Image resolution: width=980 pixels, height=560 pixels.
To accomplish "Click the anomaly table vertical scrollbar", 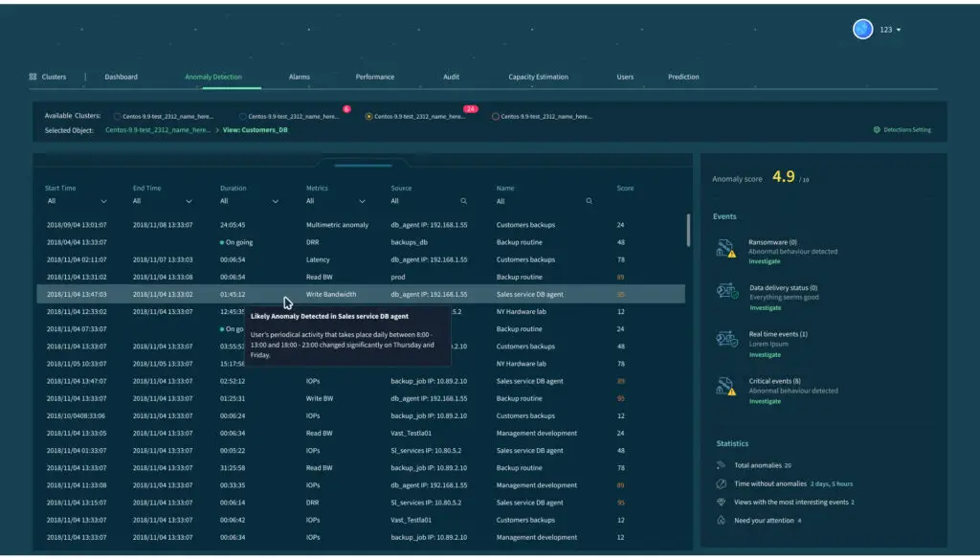I will (688, 231).
